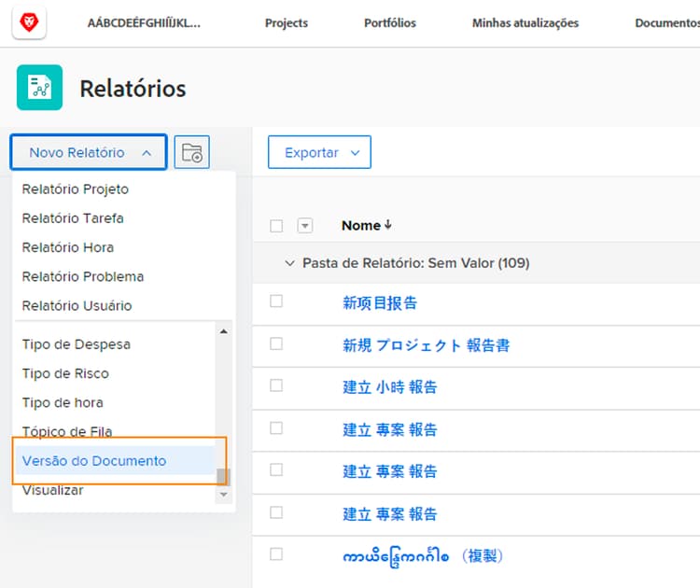Click the Brave lion logo icon
Image resolution: width=700 pixels, height=588 pixels.
29,22
